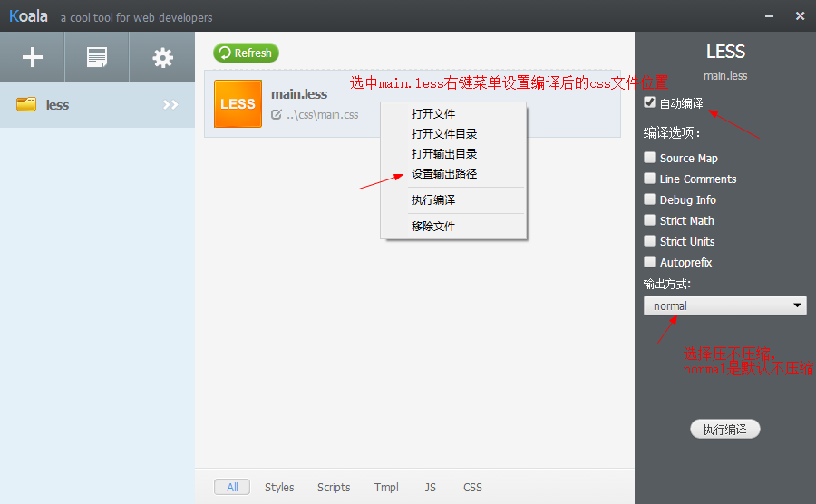Click the edit output path icon
Image resolution: width=816 pixels, height=504 pixels.
[277, 115]
